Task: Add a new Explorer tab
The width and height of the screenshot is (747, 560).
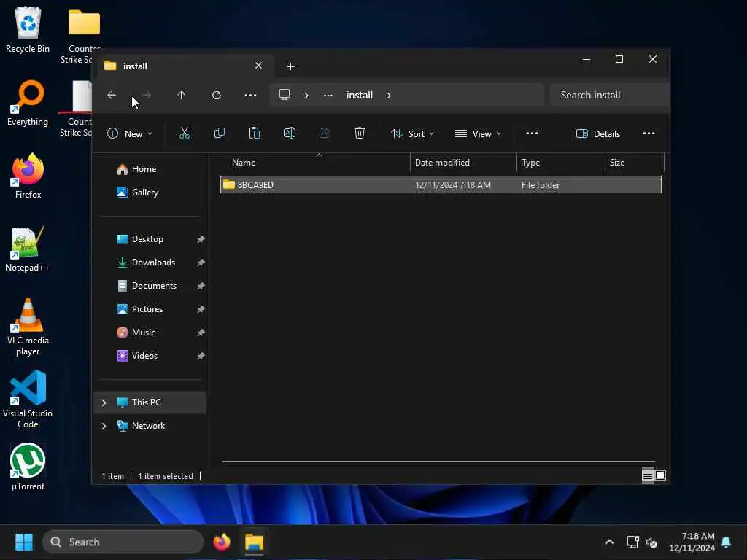Action: pyautogui.click(x=290, y=66)
